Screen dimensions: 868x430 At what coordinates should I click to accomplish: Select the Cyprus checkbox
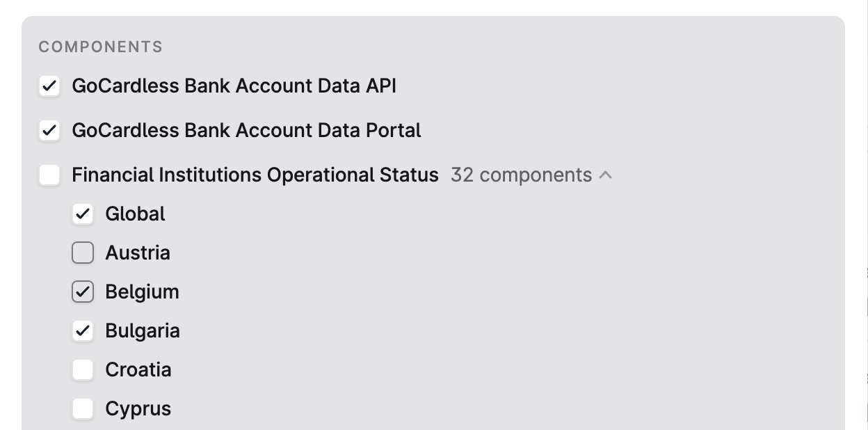[83, 409]
